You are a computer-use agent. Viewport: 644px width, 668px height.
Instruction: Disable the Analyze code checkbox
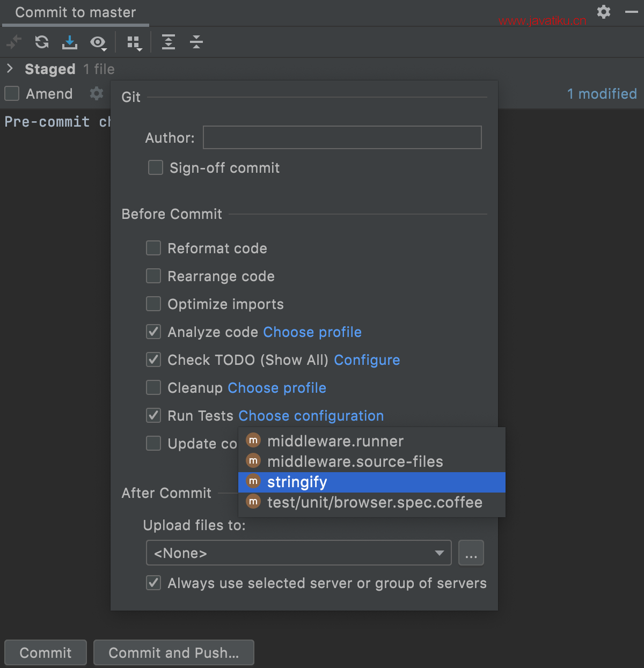(x=153, y=332)
